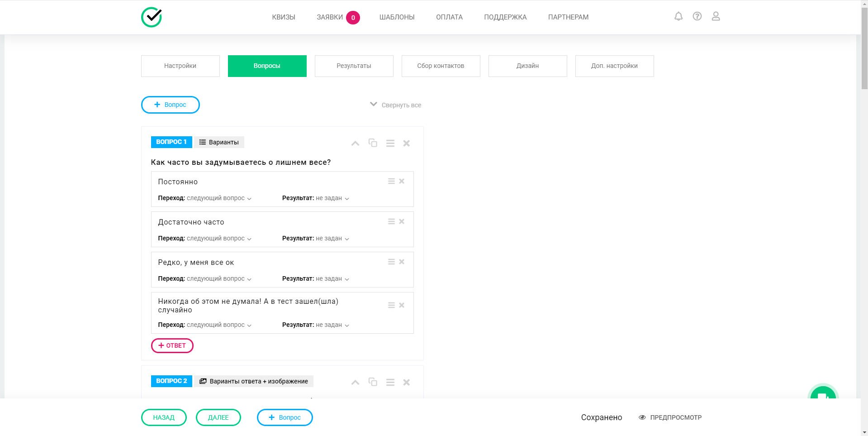The width and height of the screenshot is (868, 436).
Task: Remove the answer 'Достаточно часто'
Action: click(402, 221)
